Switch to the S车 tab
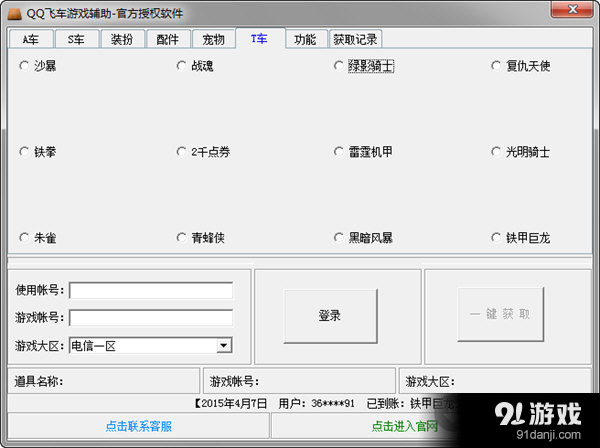 tap(77, 39)
